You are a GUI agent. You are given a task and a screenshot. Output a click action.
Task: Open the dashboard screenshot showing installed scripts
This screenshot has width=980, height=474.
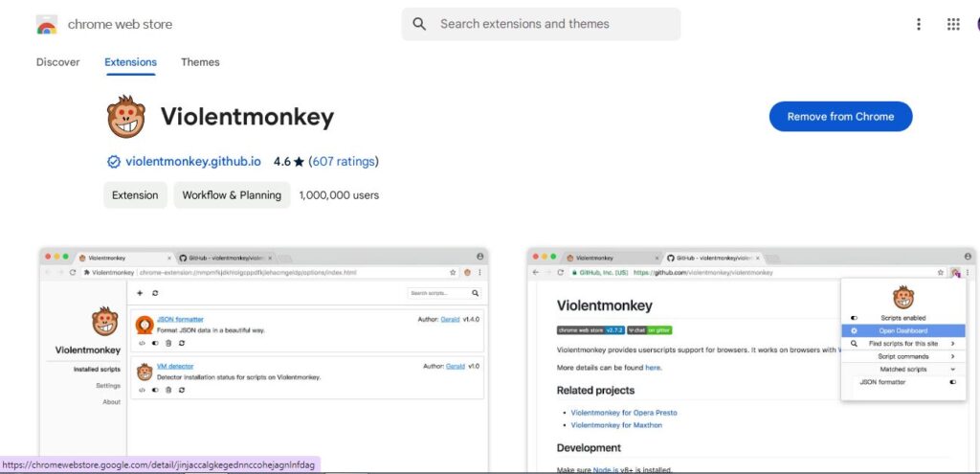(x=264, y=359)
